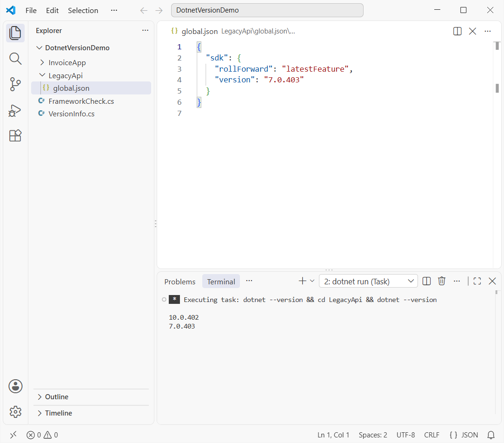
Task: Click Ln 1, Col 1 status item
Action: [333, 435]
